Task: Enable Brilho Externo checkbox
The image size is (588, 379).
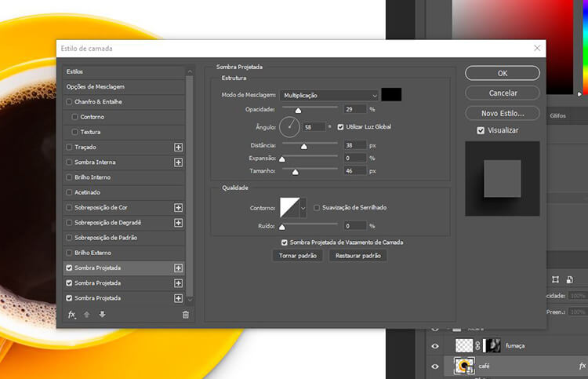Action: pyautogui.click(x=69, y=253)
